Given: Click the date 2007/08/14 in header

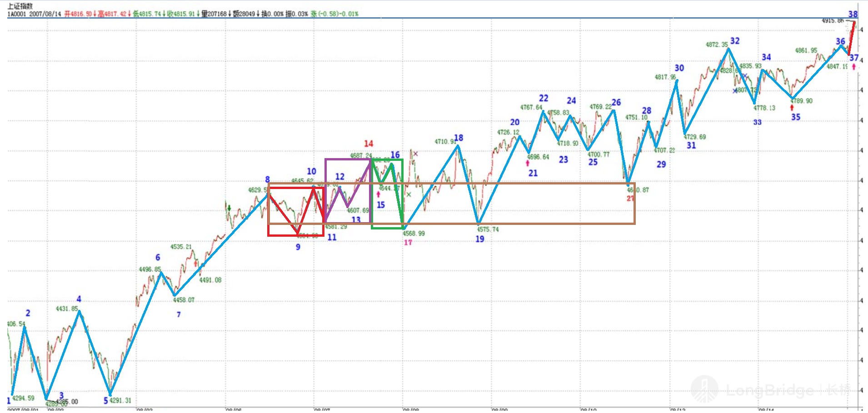Looking at the screenshot, I should 45,14.
